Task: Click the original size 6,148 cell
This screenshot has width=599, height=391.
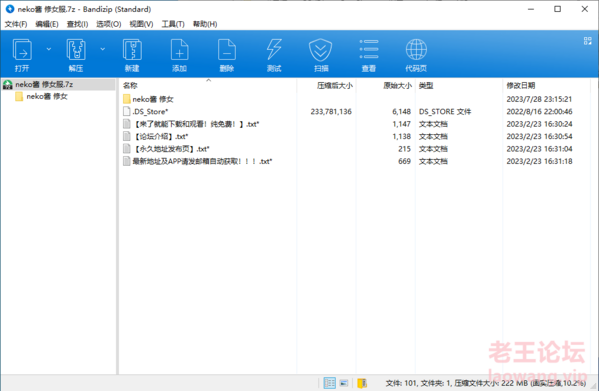Action: (x=401, y=111)
